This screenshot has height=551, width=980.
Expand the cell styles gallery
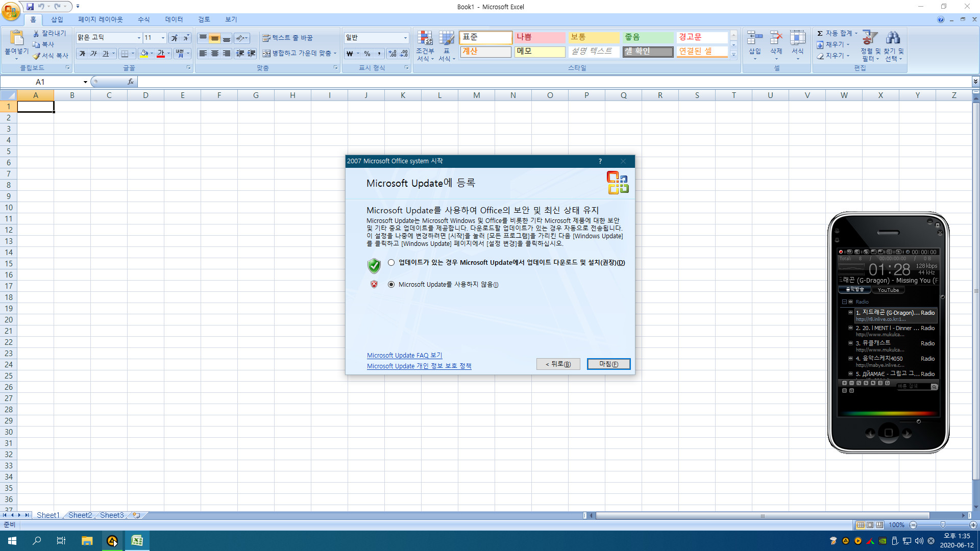pos(733,55)
